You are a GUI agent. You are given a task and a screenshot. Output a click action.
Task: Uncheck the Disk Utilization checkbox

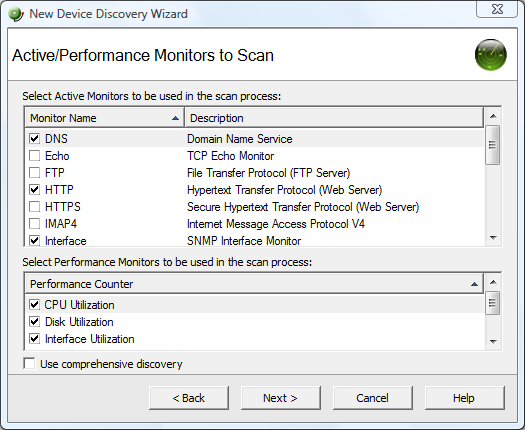(34, 322)
